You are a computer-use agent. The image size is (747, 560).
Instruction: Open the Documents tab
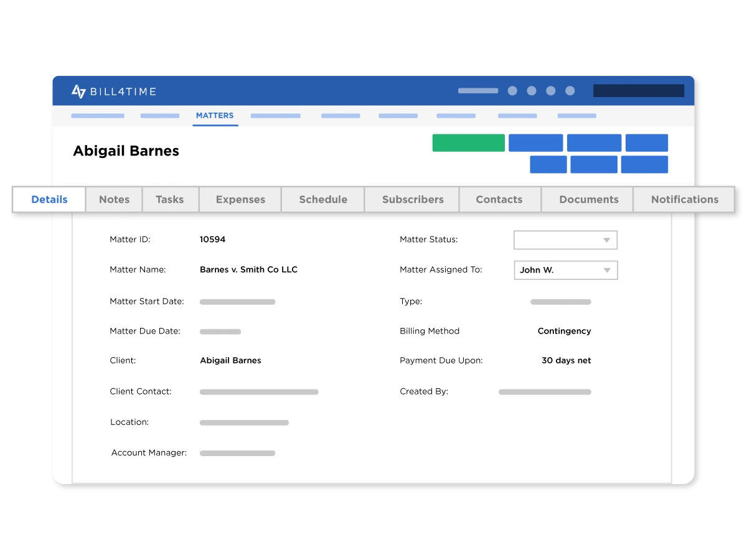pyautogui.click(x=589, y=200)
